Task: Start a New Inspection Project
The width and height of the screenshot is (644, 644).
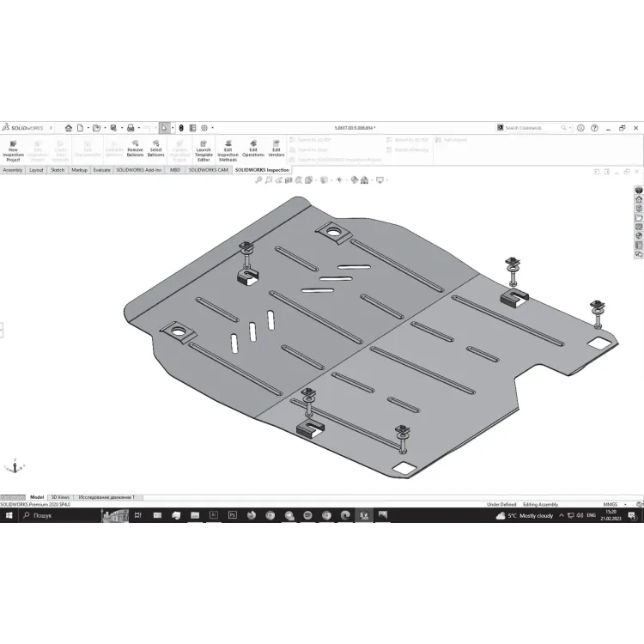Action: tap(13, 151)
